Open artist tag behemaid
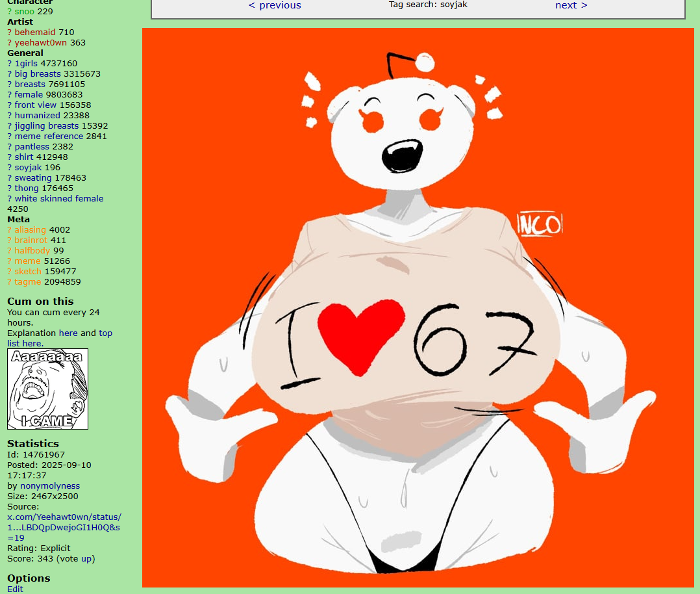700x594 pixels. click(x=35, y=32)
